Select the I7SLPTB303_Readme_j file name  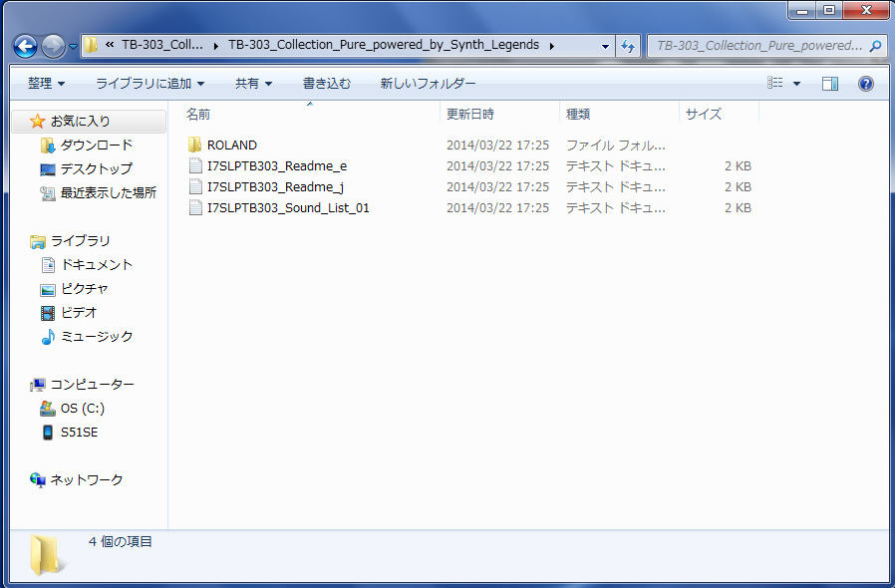[x=275, y=187]
